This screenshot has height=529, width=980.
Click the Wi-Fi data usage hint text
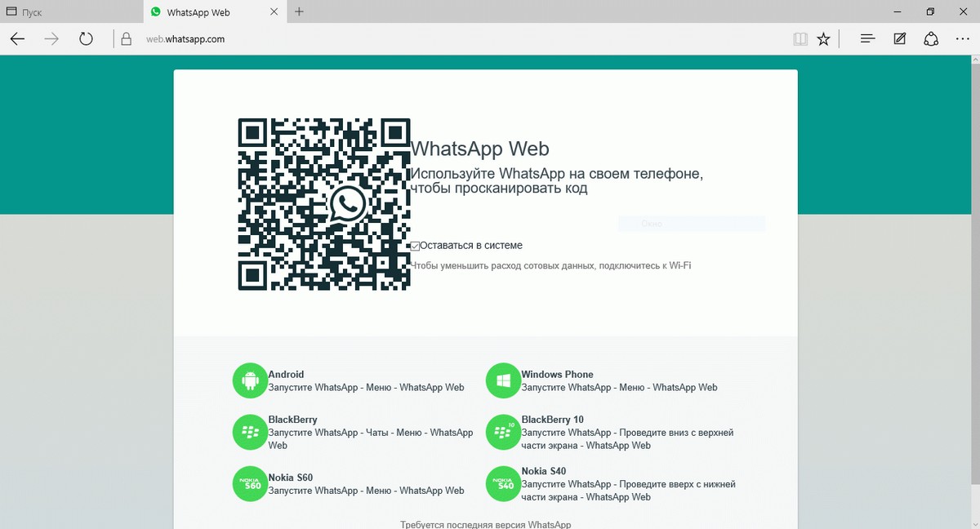coord(551,265)
